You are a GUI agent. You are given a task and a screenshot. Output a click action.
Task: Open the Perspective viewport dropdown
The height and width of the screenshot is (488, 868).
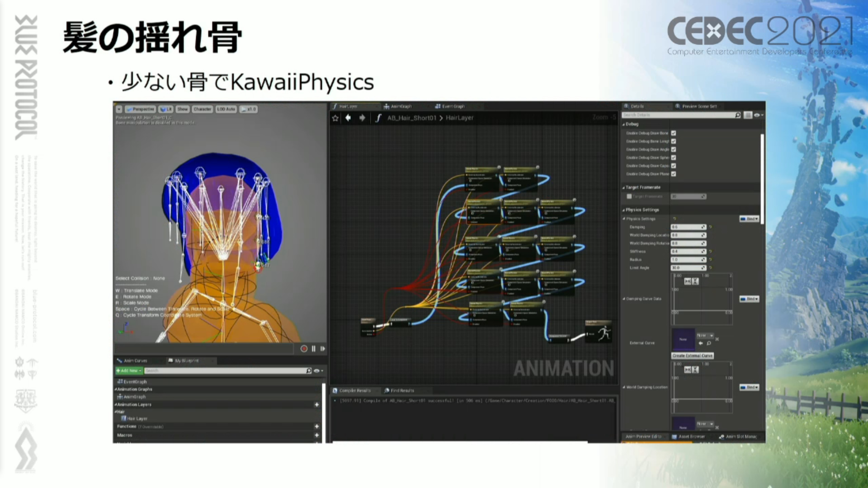pos(140,109)
